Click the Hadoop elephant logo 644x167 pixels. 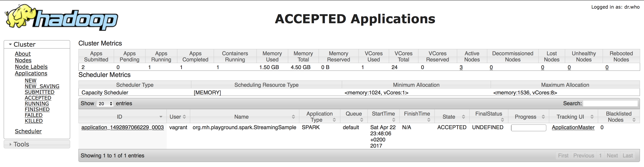(x=62, y=17)
